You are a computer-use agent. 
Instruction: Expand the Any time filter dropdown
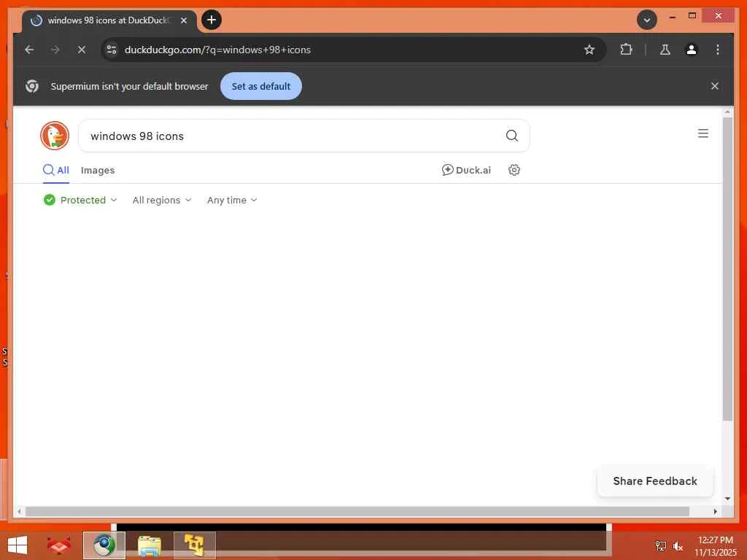point(232,200)
